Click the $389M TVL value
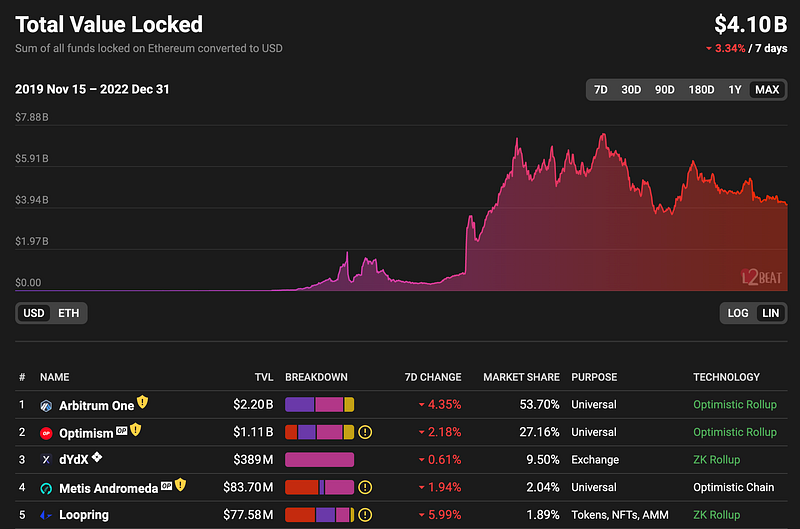The width and height of the screenshot is (800, 529). [x=253, y=460]
